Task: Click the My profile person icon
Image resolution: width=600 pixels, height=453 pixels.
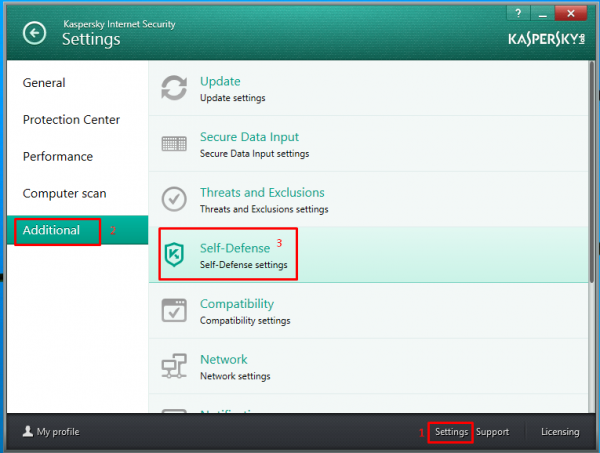Action: point(28,431)
